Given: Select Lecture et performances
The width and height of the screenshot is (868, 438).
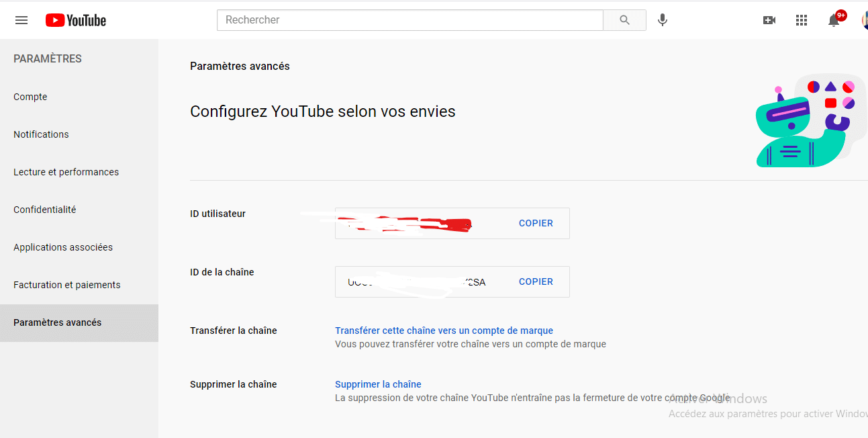Looking at the screenshot, I should (x=79, y=172).
